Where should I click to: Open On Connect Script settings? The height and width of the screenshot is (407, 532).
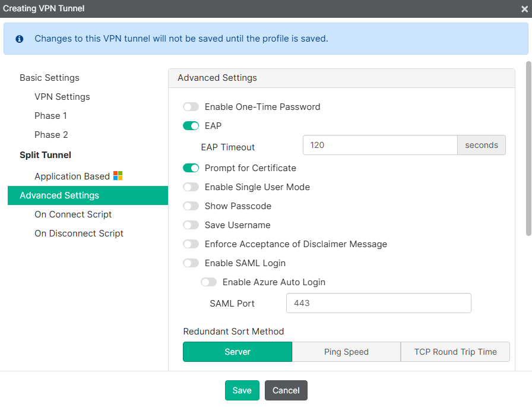[72, 214]
